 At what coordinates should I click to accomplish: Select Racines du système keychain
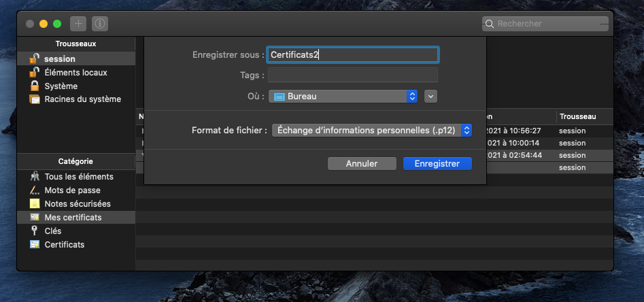76,99
